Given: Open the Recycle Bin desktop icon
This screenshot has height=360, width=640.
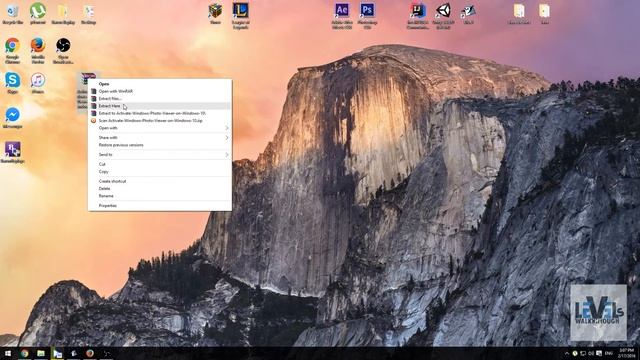Looking at the screenshot, I should coord(12,13).
